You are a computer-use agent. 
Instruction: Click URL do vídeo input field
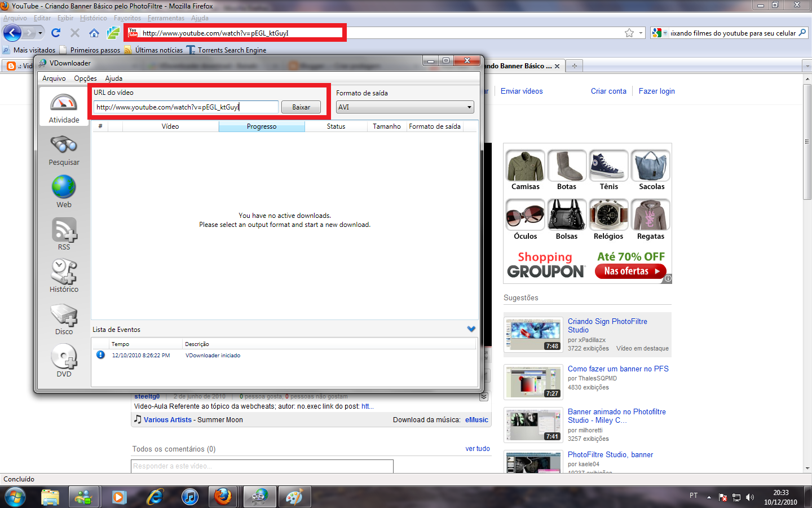tap(186, 107)
